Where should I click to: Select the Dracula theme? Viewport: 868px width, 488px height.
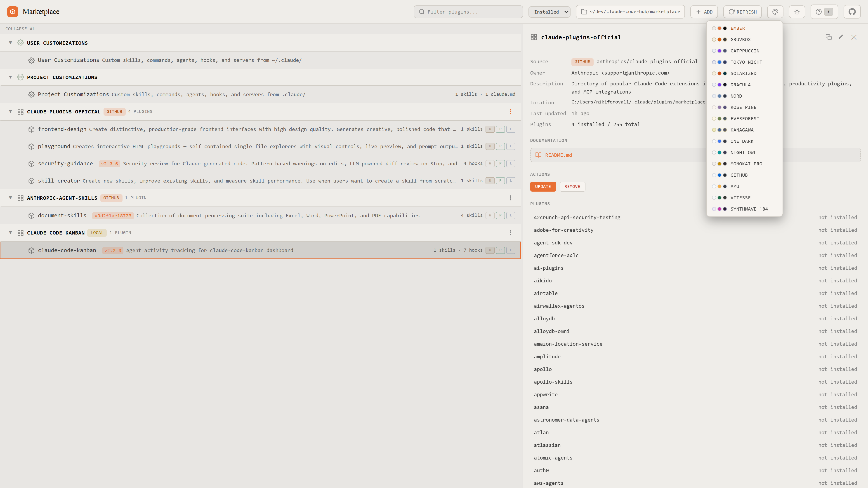[744, 84]
